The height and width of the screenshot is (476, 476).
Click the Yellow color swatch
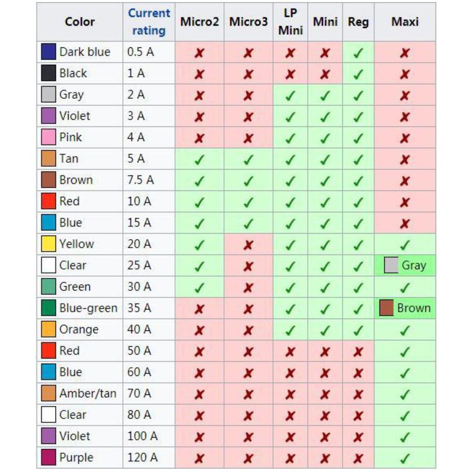pos(48,244)
